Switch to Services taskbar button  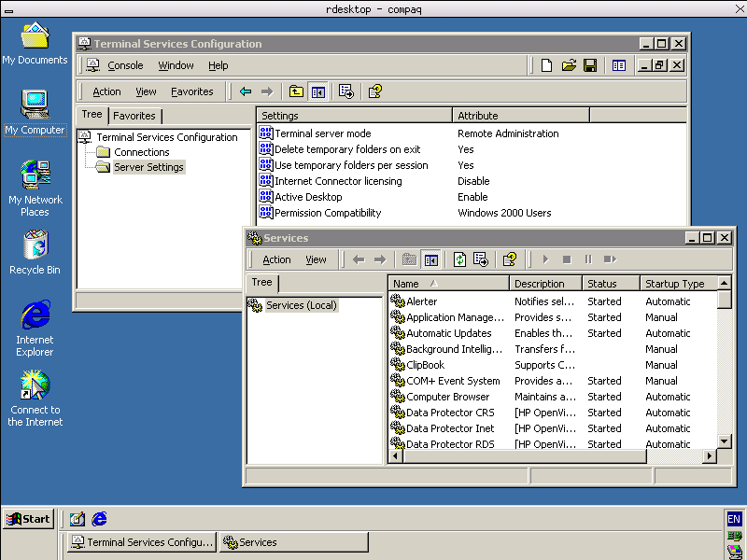pos(294,542)
